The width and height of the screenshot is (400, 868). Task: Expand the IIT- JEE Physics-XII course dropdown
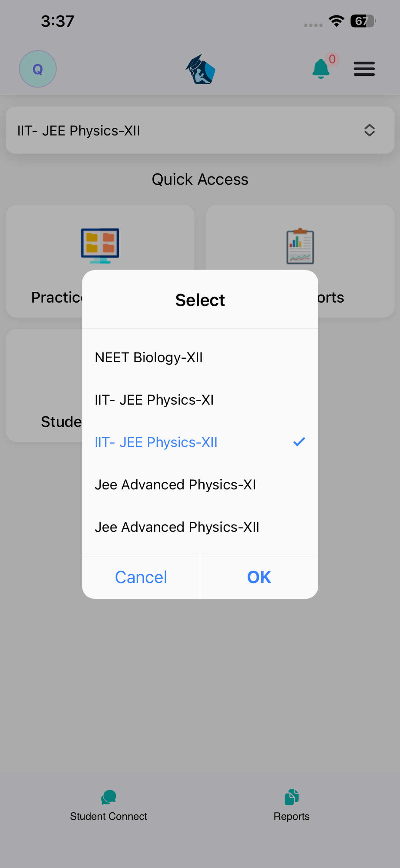tap(200, 130)
